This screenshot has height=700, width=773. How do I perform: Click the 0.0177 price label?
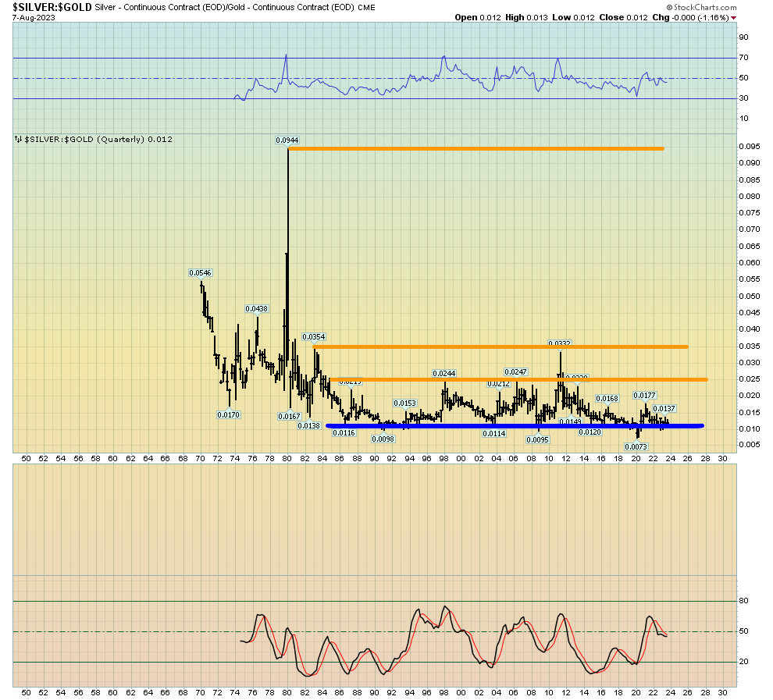click(x=643, y=396)
